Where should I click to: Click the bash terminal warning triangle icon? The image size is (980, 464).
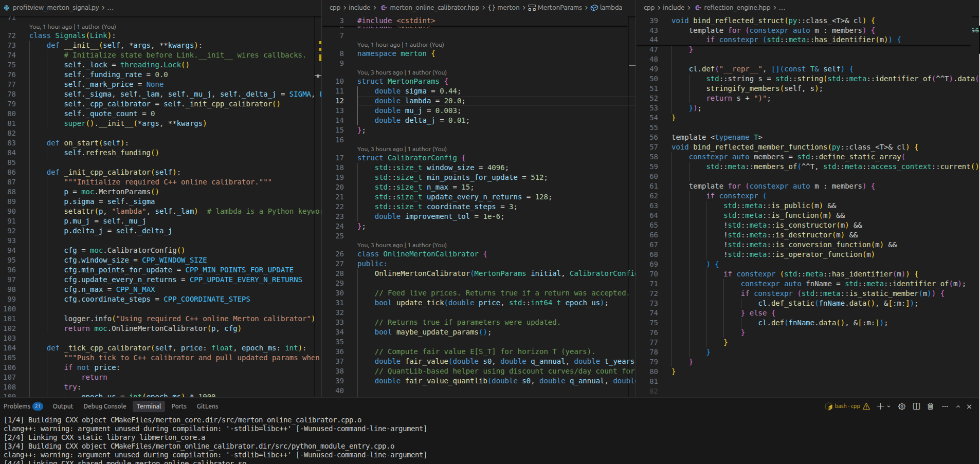866,406
